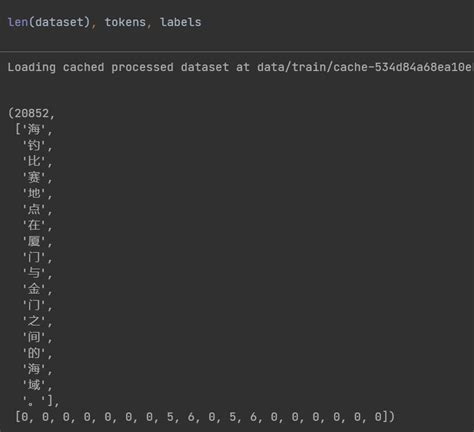474x432 pixels.
Task: Click the '赛' token in the output list
Action: [34, 177]
